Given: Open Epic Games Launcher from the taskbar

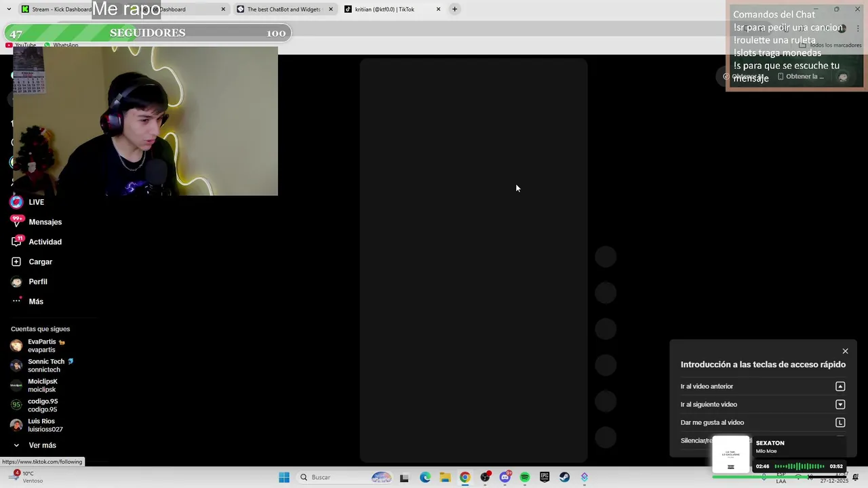Looking at the screenshot, I should pos(545,477).
